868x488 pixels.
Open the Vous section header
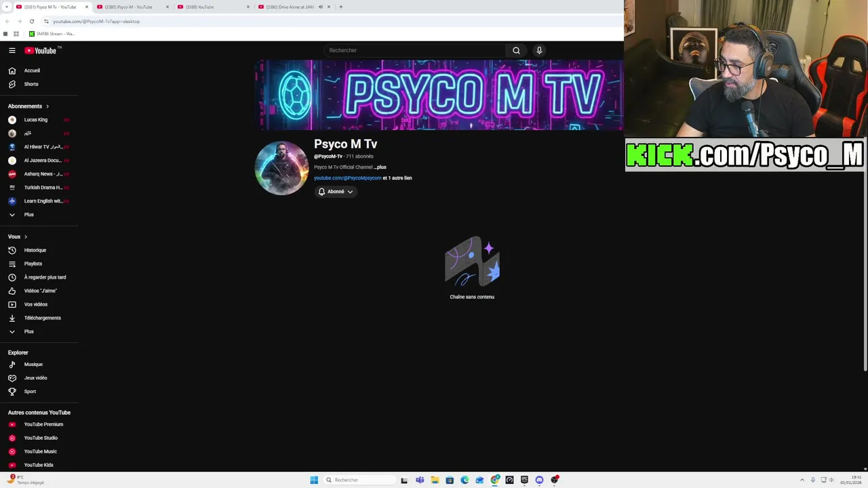coord(18,237)
